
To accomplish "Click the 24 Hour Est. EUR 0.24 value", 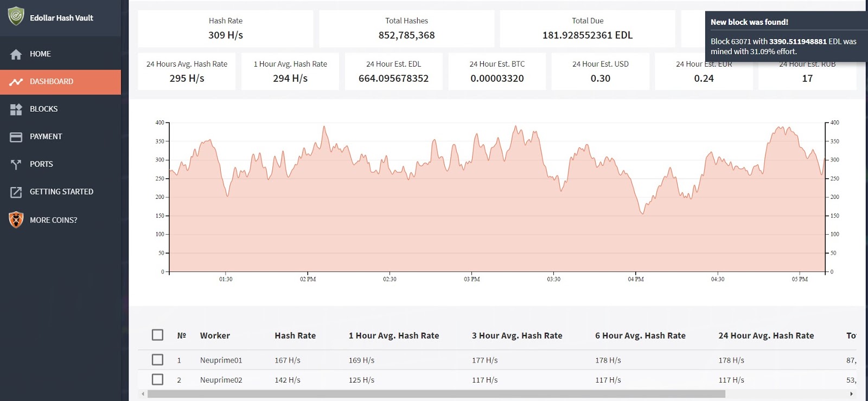I will click(x=704, y=79).
